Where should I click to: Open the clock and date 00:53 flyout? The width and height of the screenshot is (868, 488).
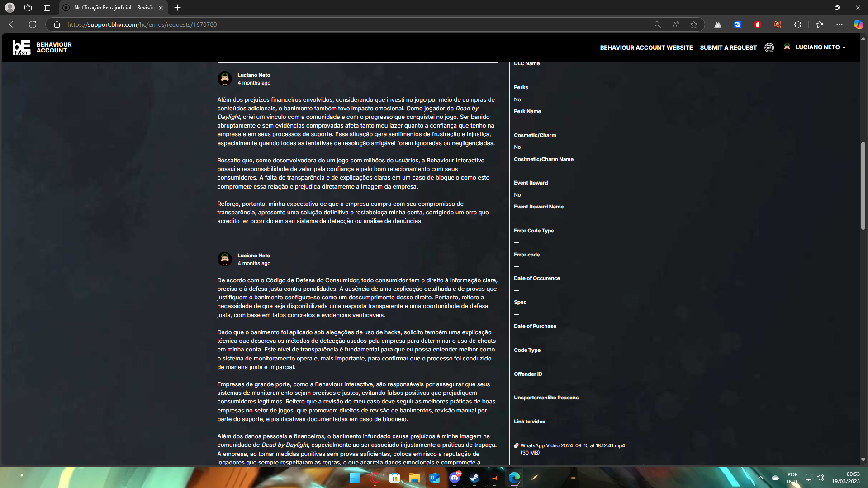coord(845,478)
